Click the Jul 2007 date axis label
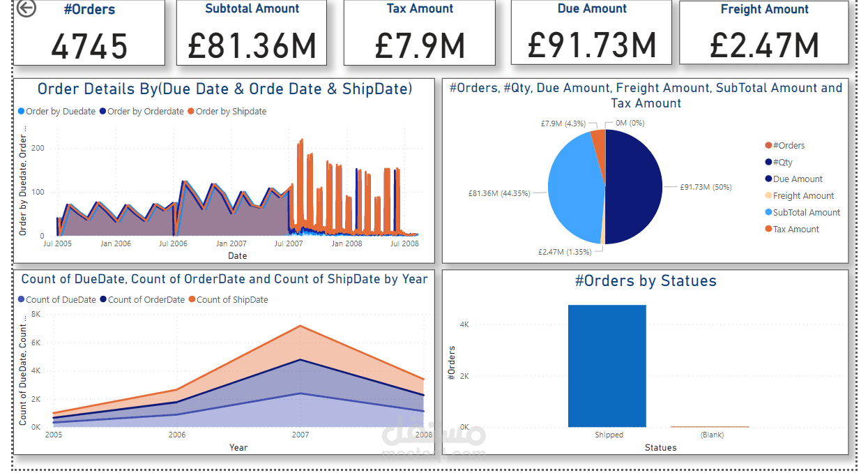868x473 pixels. 289,244
